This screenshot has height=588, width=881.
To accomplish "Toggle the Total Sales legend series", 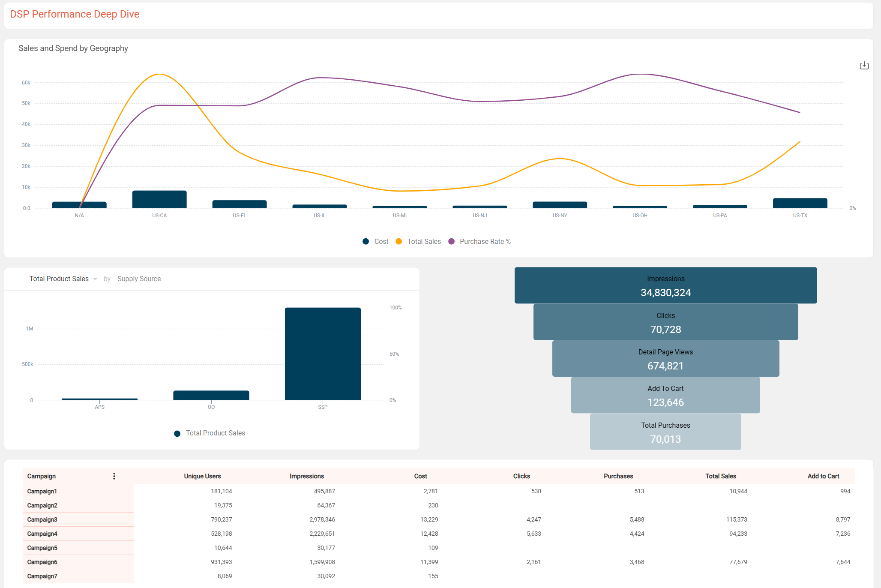I will [423, 241].
